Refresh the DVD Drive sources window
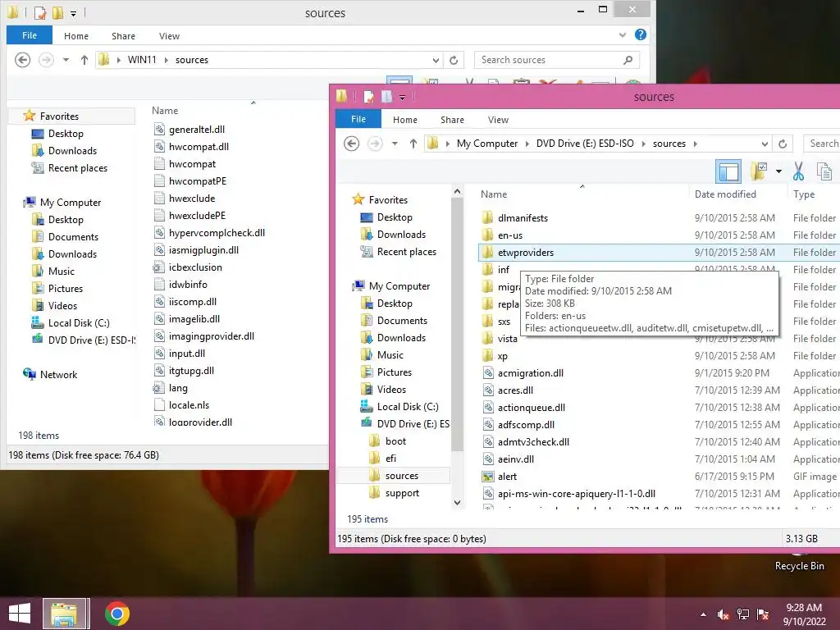Screen dimensions: 840x630 click(x=783, y=144)
